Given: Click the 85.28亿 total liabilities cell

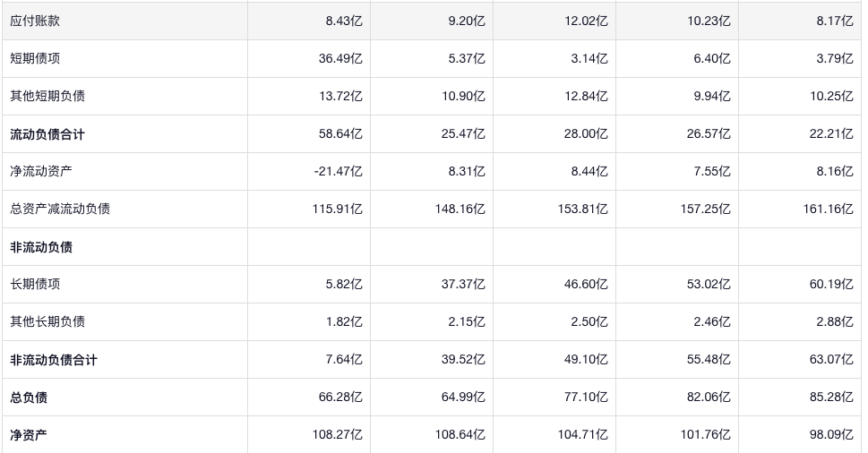Looking at the screenshot, I should tap(831, 397).
